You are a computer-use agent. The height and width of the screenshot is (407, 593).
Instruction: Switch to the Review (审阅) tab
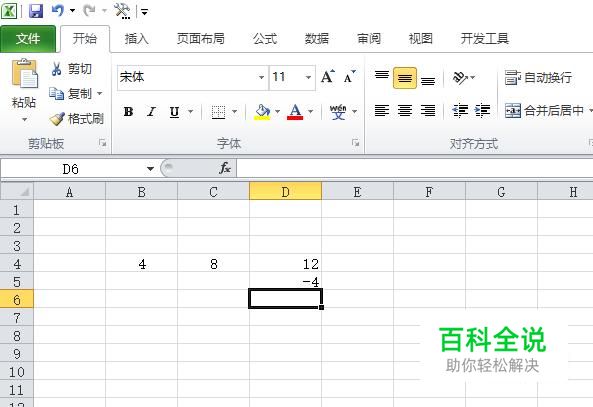tap(369, 39)
